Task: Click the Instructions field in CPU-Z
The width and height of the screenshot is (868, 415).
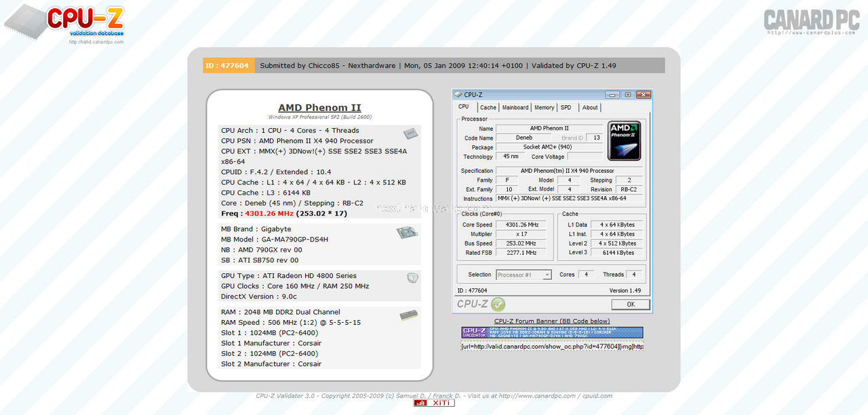Action: pyautogui.click(x=569, y=199)
